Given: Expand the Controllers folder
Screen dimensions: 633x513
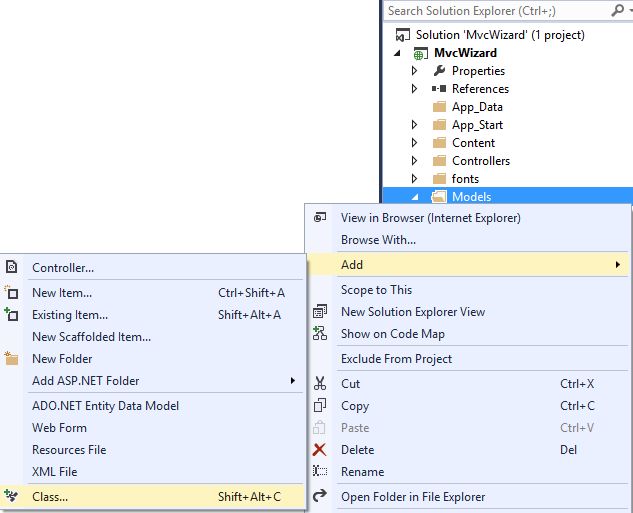Looking at the screenshot, I should (415, 161).
